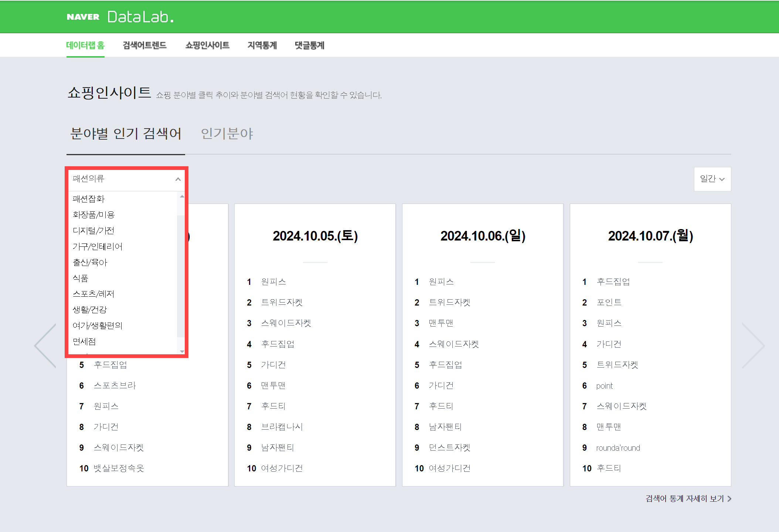Go to previous dates with left arrow

click(x=45, y=345)
